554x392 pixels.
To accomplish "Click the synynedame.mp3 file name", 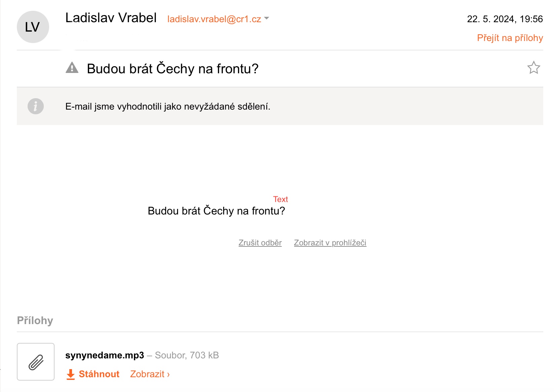I will coord(105,355).
